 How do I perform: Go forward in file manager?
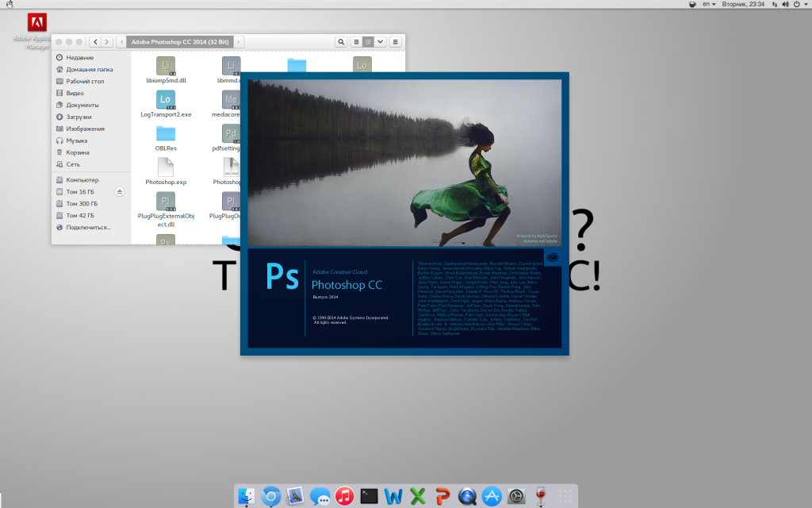pos(107,42)
